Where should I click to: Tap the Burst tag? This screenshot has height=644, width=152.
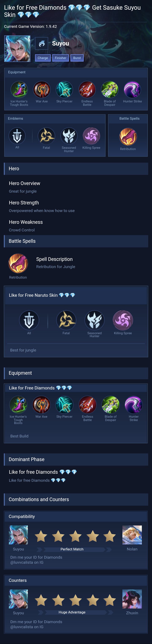point(77,58)
